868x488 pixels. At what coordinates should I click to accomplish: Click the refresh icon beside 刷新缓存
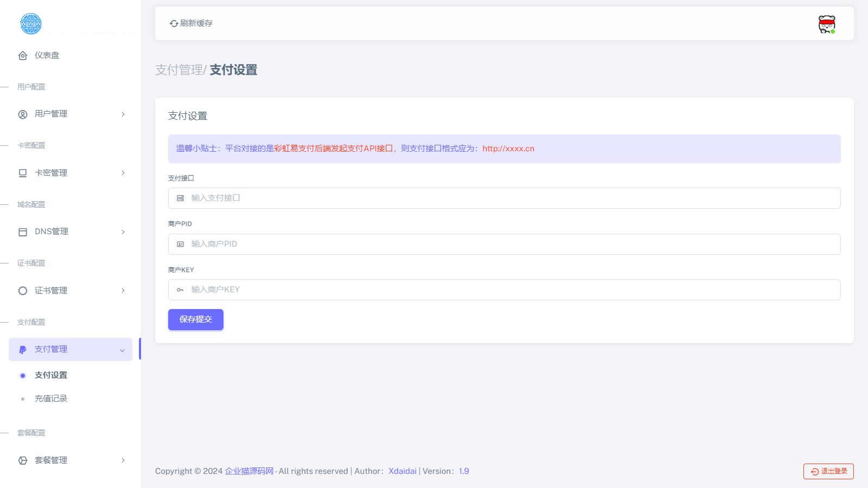click(x=174, y=23)
